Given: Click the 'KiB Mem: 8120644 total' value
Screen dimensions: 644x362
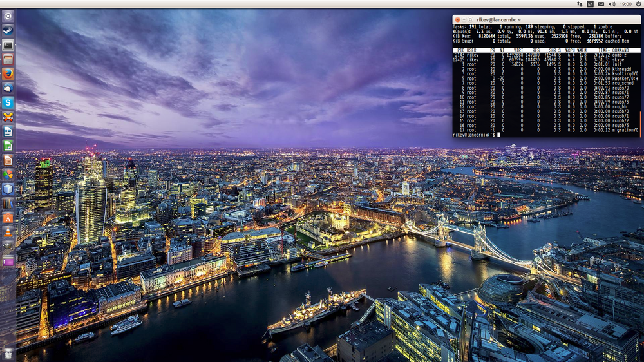Looking at the screenshot, I should click(x=481, y=36).
